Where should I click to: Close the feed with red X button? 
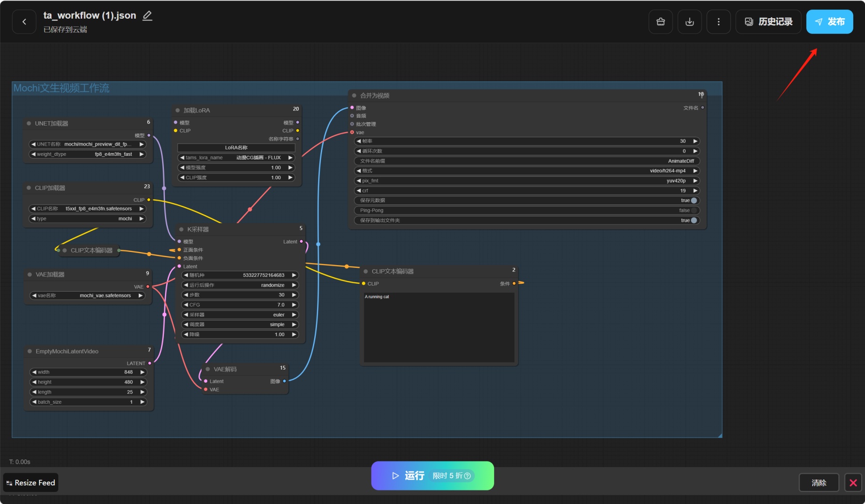coord(853,483)
